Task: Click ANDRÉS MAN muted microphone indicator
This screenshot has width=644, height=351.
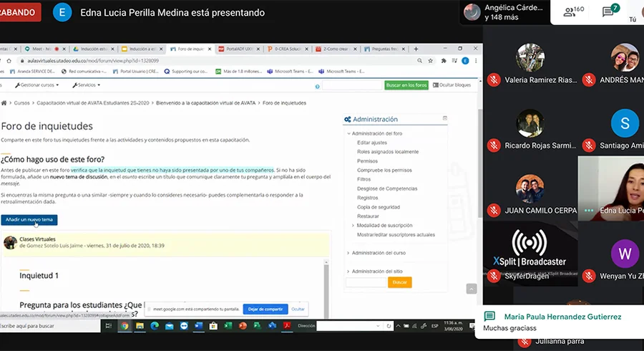Action: (589, 80)
